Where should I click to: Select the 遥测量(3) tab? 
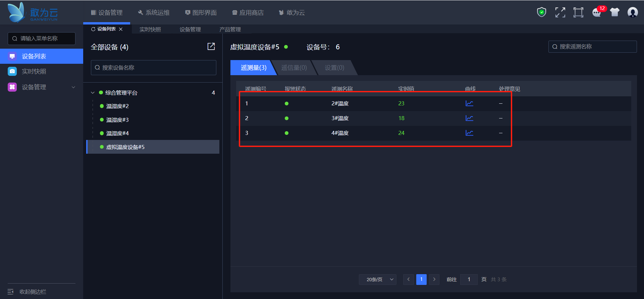(254, 68)
